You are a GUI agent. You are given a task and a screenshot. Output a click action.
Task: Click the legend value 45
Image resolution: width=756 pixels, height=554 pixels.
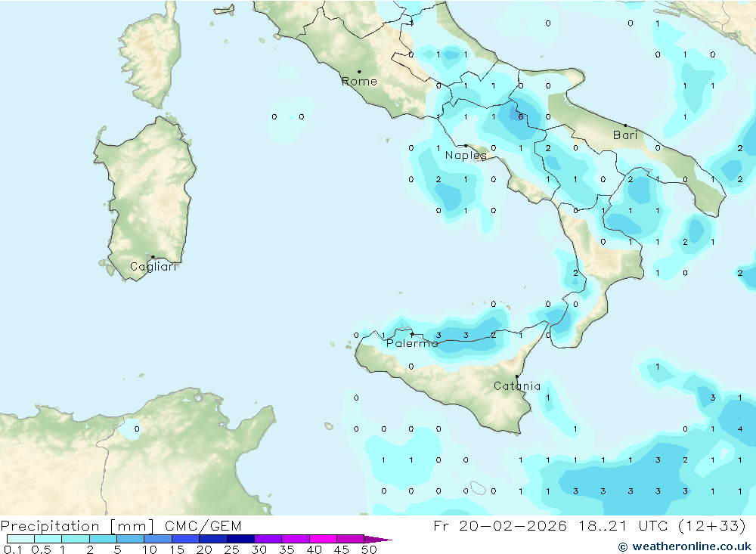pyautogui.click(x=342, y=549)
